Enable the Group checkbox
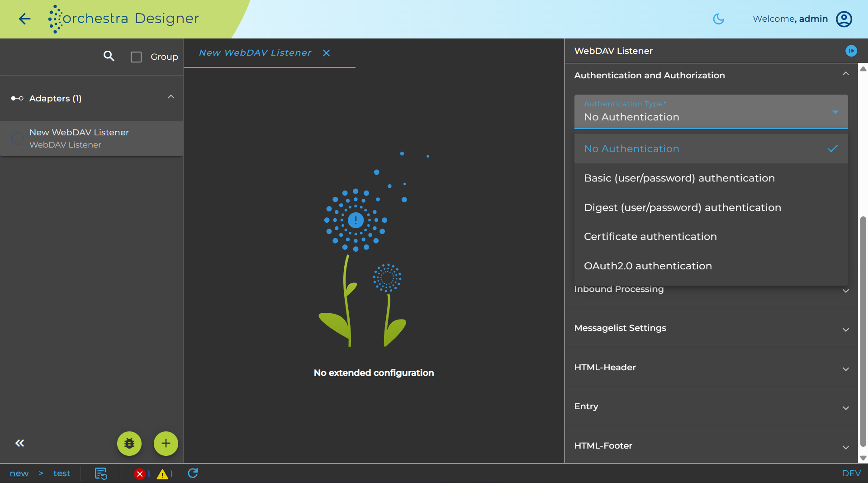 click(x=136, y=57)
